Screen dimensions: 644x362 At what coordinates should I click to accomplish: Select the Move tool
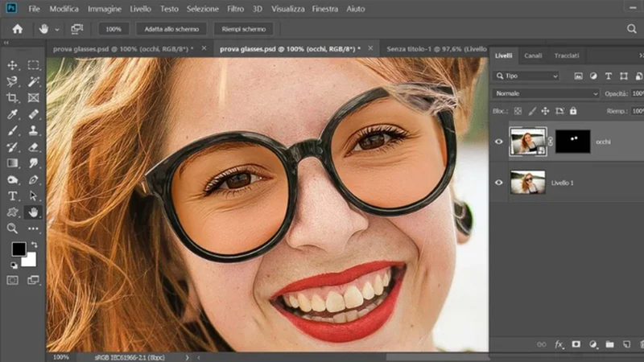(12, 65)
